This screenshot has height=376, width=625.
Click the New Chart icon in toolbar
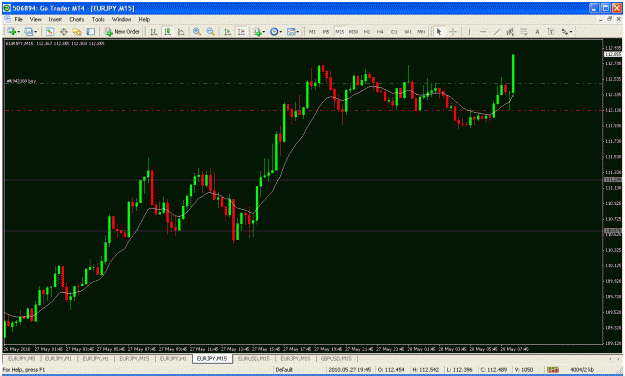12,31
